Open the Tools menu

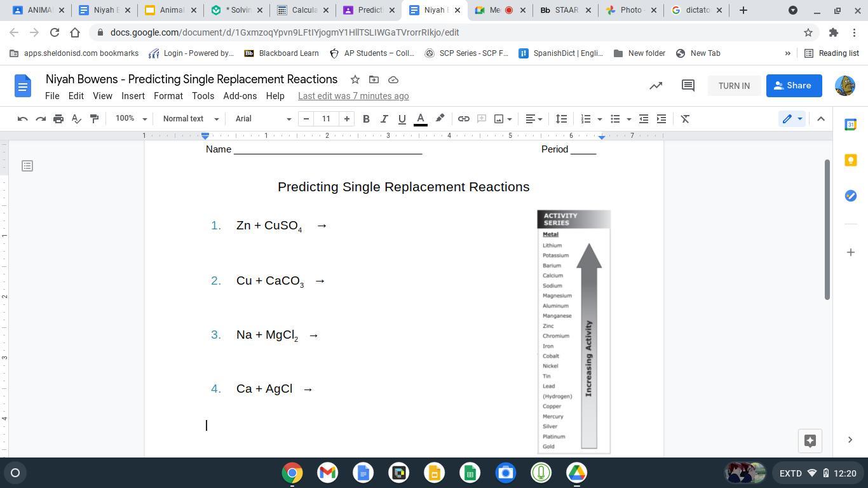[x=203, y=96]
